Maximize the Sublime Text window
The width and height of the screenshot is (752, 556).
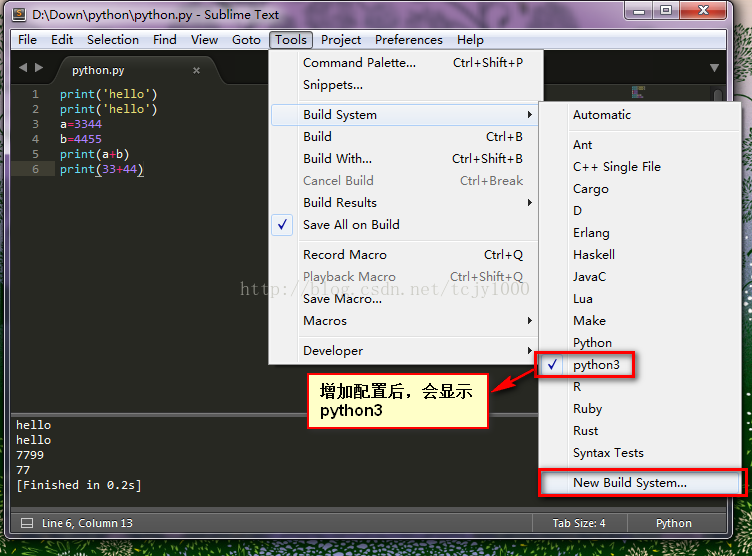(666, 11)
